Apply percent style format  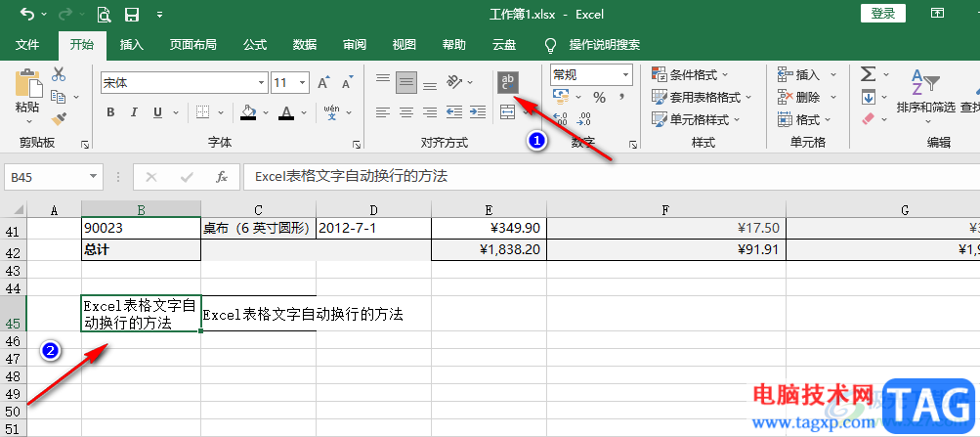[x=599, y=98]
